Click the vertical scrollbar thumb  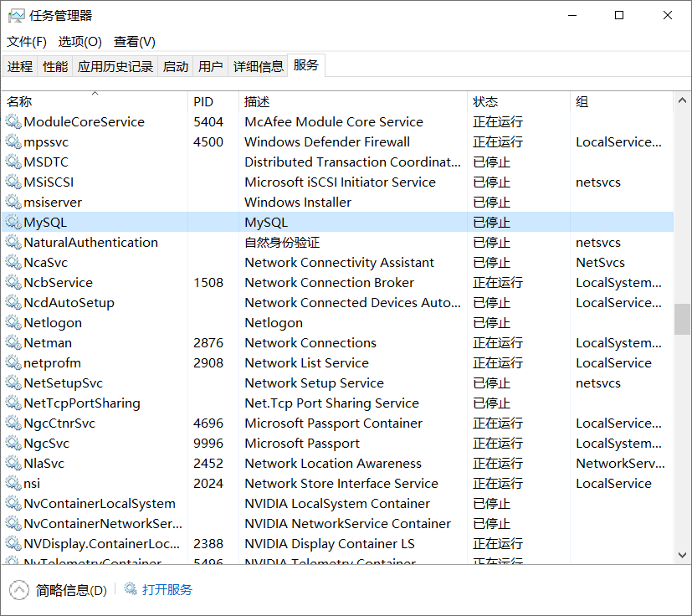[x=682, y=319]
